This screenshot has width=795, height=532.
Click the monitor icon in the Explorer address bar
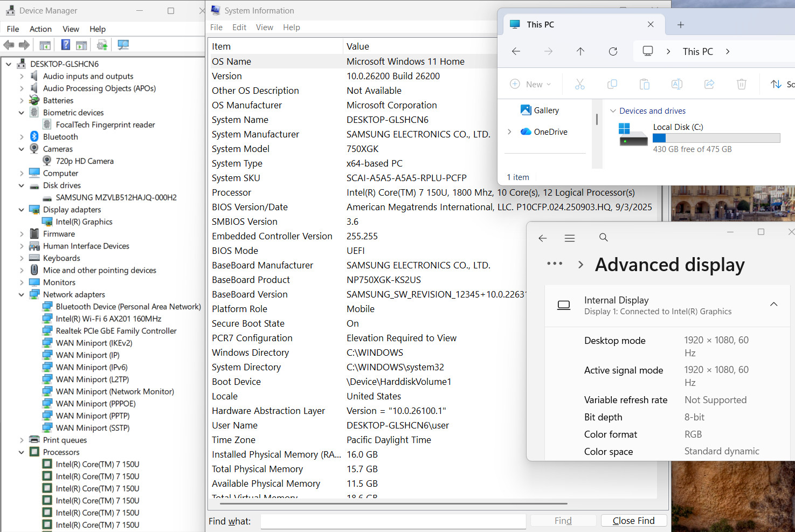[648, 51]
